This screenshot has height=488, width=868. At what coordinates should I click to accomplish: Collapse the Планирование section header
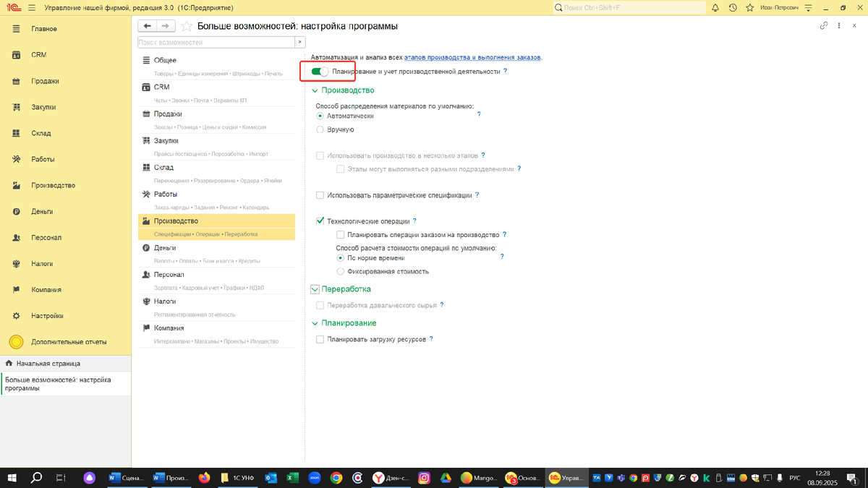click(344, 323)
